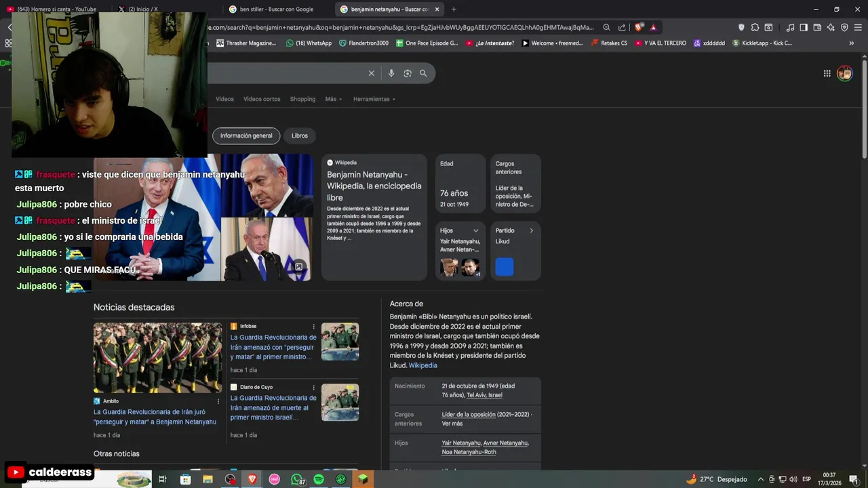
Task: Open a new browser tab with plus
Action: pyautogui.click(x=454, y=9)
